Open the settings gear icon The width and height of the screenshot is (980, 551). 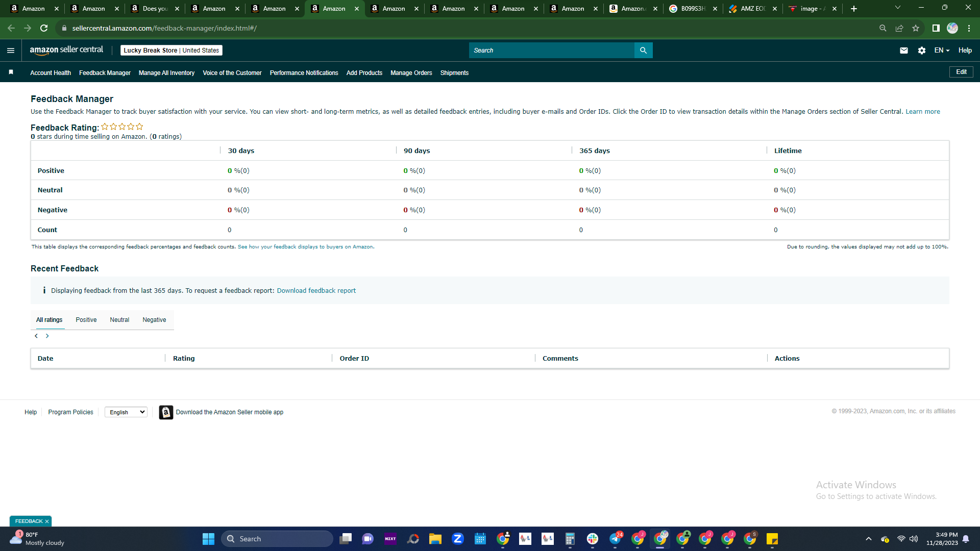pyautogui.click(x=922, y=51)
